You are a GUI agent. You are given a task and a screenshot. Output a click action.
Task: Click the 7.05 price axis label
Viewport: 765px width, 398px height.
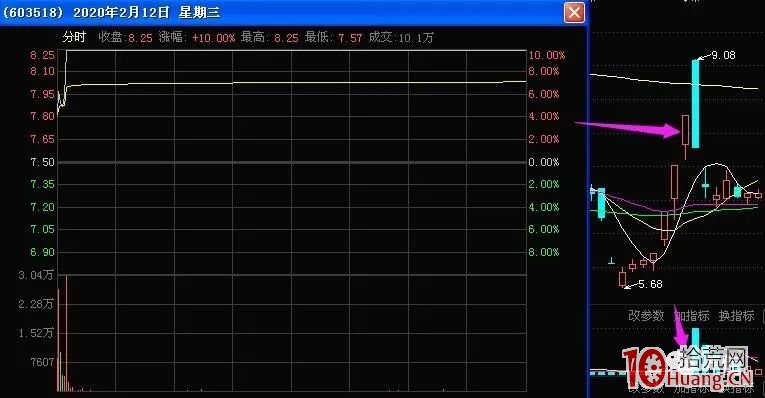pyautogui.click(x=42, y=229)
